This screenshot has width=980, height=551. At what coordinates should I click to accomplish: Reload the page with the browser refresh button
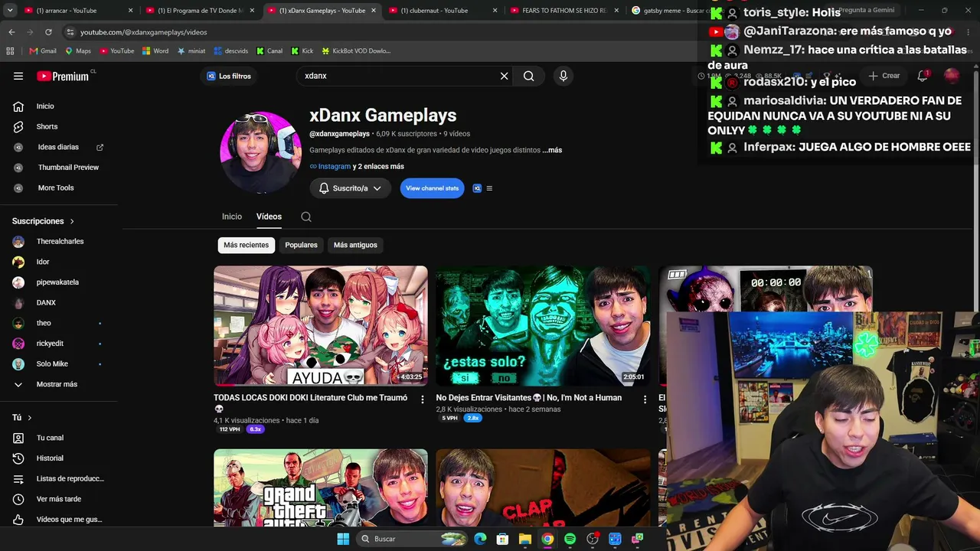(x=48, y=32)
